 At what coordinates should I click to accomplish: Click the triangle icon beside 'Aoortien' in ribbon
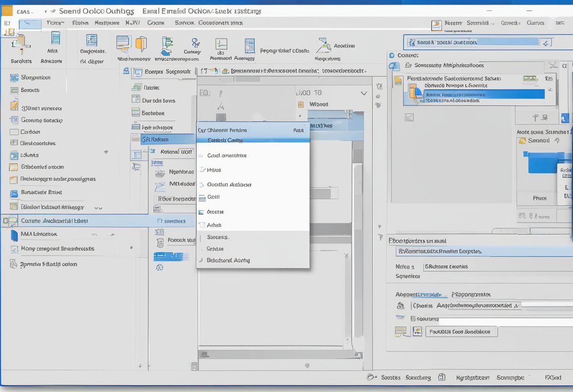point(323,45)
